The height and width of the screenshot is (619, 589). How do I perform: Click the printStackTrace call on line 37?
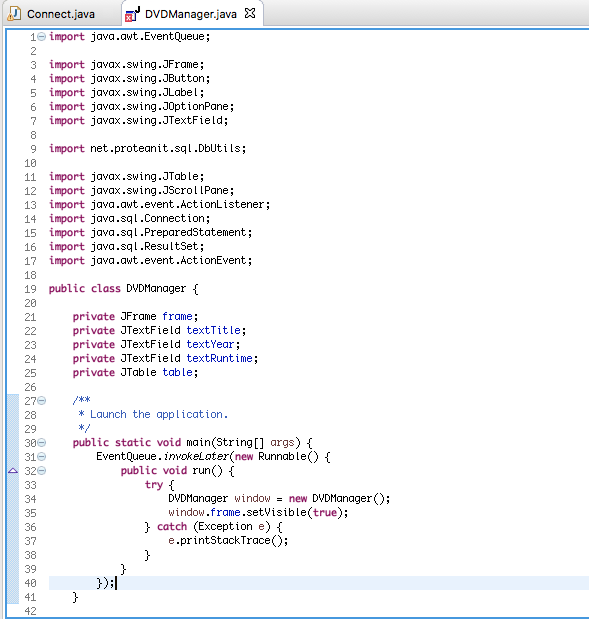225,540
